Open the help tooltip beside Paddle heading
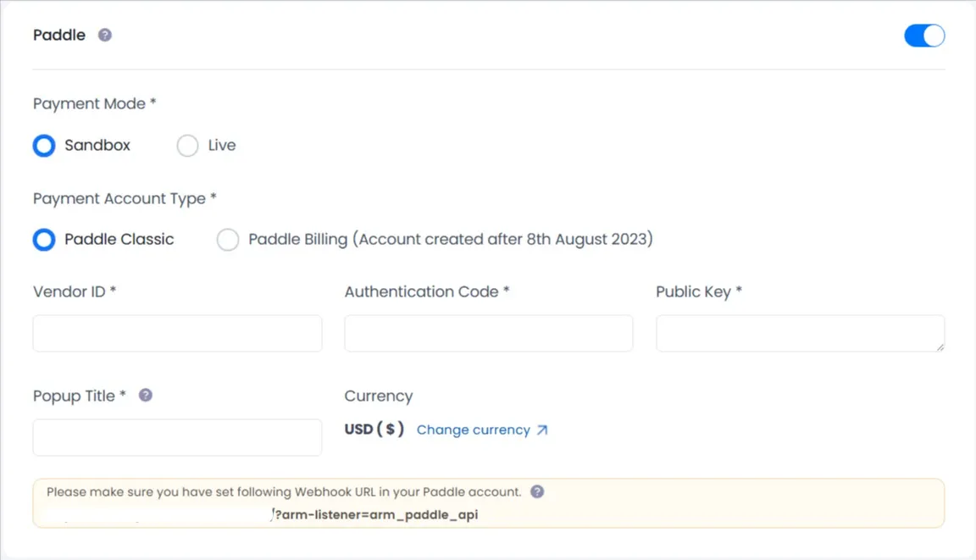 (104, 35)
